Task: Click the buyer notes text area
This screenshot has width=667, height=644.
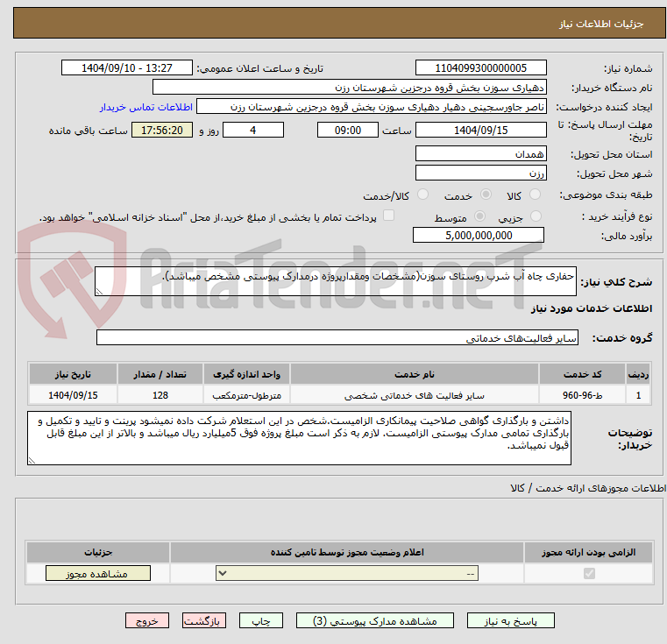Action: (299, 438)
